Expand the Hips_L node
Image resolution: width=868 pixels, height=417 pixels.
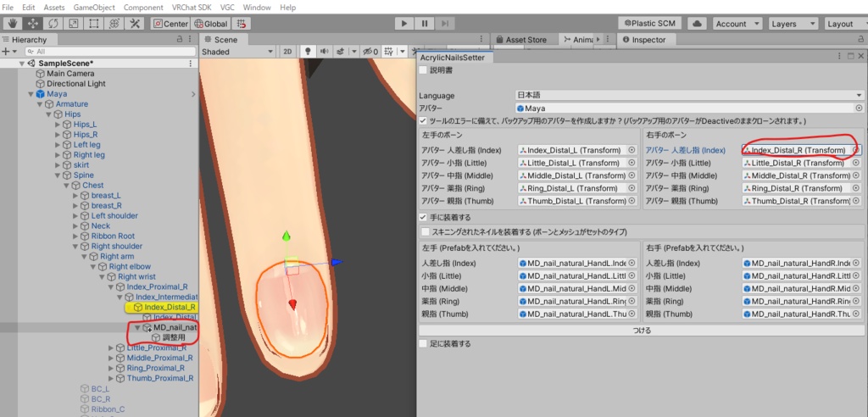pos(58,125)
